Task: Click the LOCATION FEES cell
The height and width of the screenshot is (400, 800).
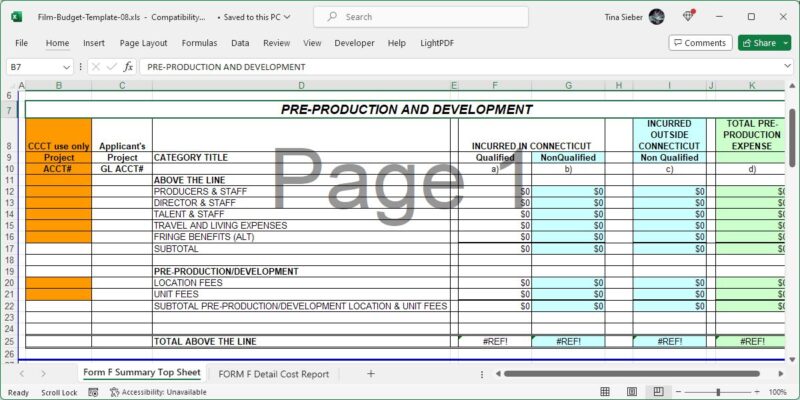Action: (301, 283)
